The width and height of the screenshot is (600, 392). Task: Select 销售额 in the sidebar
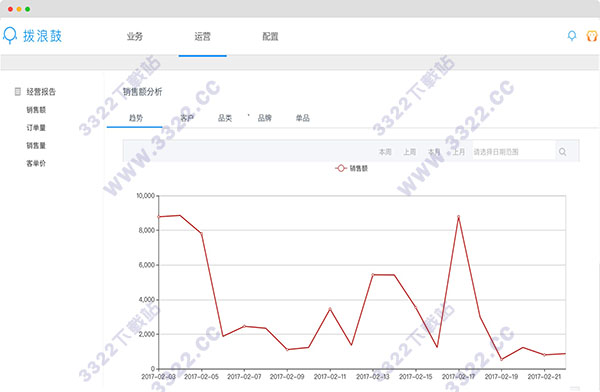pos(36,110)
